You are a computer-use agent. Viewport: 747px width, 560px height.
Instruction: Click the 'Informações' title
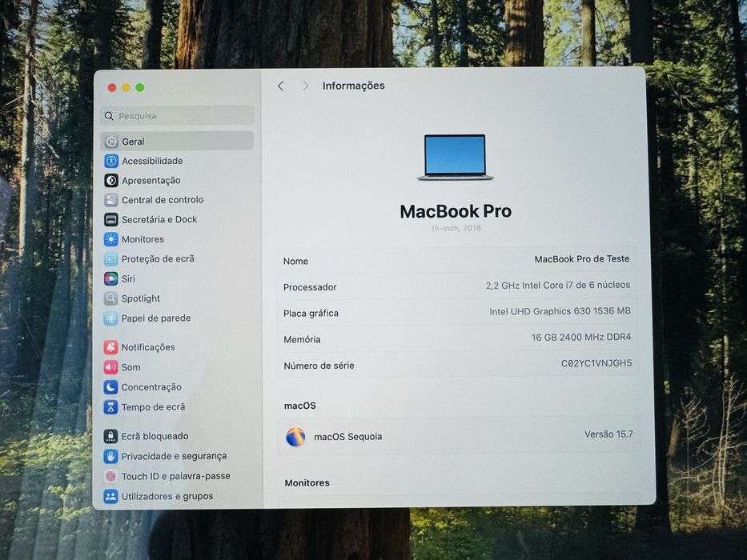tap(354, 86)
